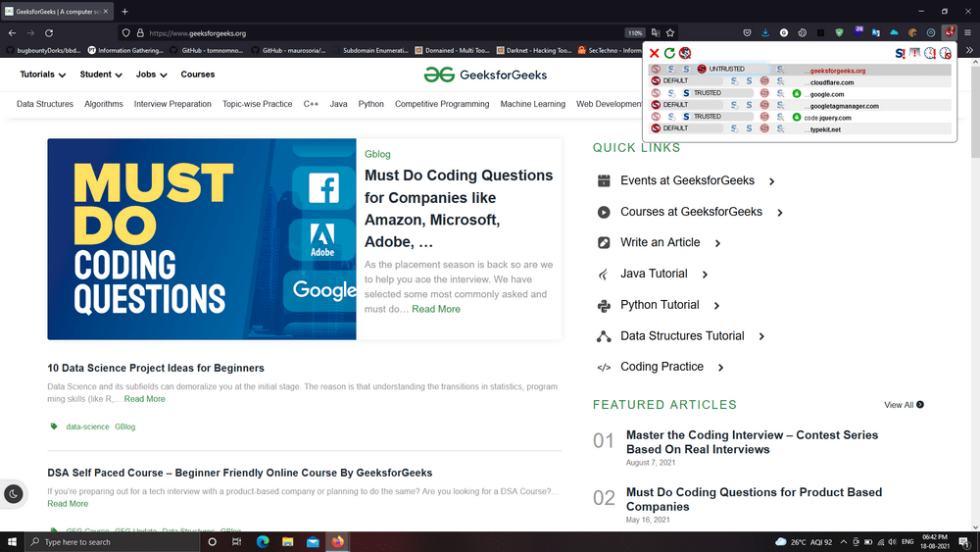
Task: Click the Pocket save icon in toolbar
Action: click(747, 32)
